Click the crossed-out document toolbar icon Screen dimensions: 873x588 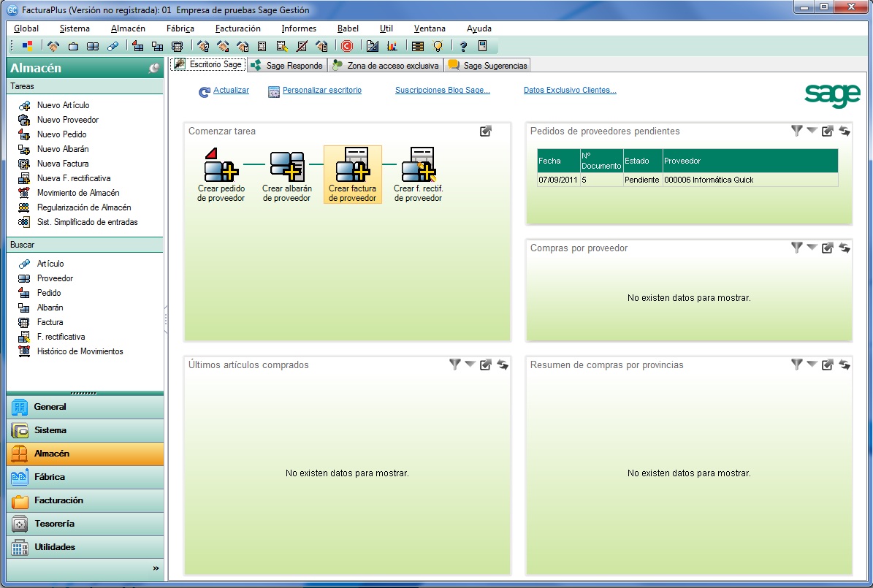point(302,46)
